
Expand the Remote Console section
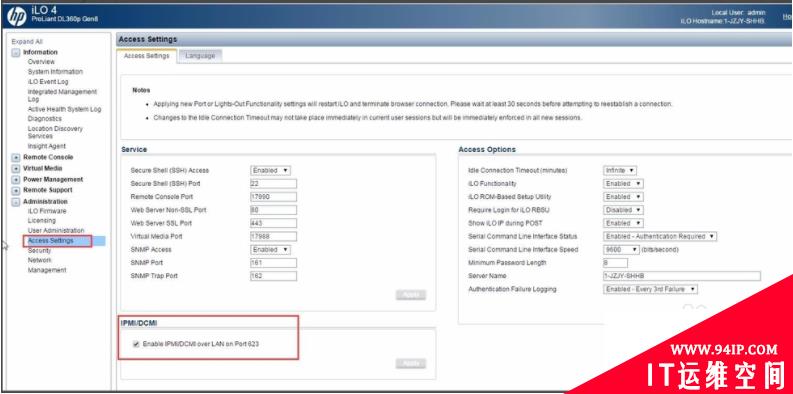(16, 157)
